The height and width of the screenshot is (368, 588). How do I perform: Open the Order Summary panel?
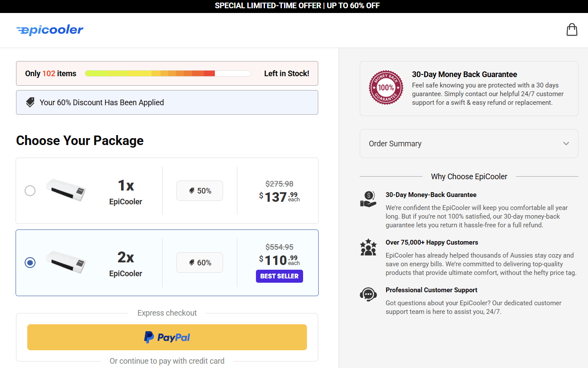(469, 144)
